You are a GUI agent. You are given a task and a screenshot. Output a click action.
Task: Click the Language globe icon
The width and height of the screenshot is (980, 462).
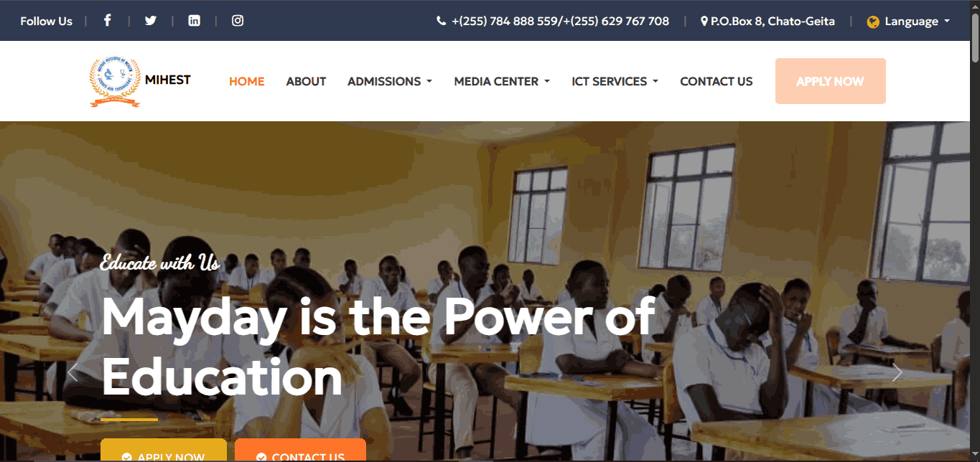(x=873, y=22)
